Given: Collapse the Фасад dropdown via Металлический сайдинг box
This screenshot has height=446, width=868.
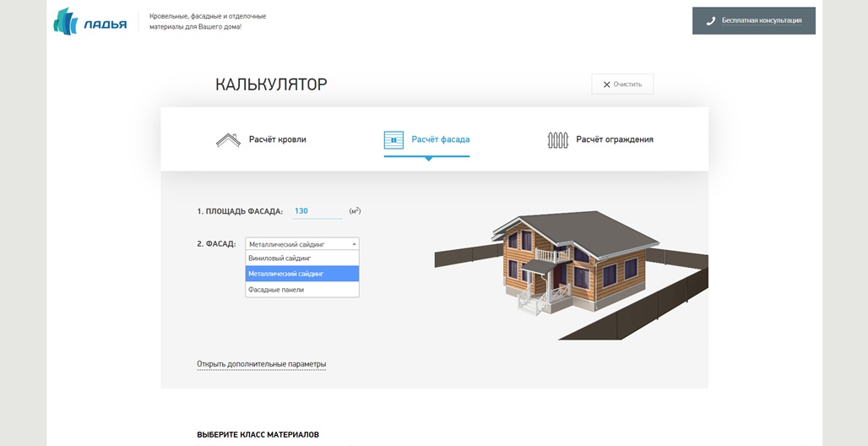Looking at the screenshot, I should coord(302,244).
